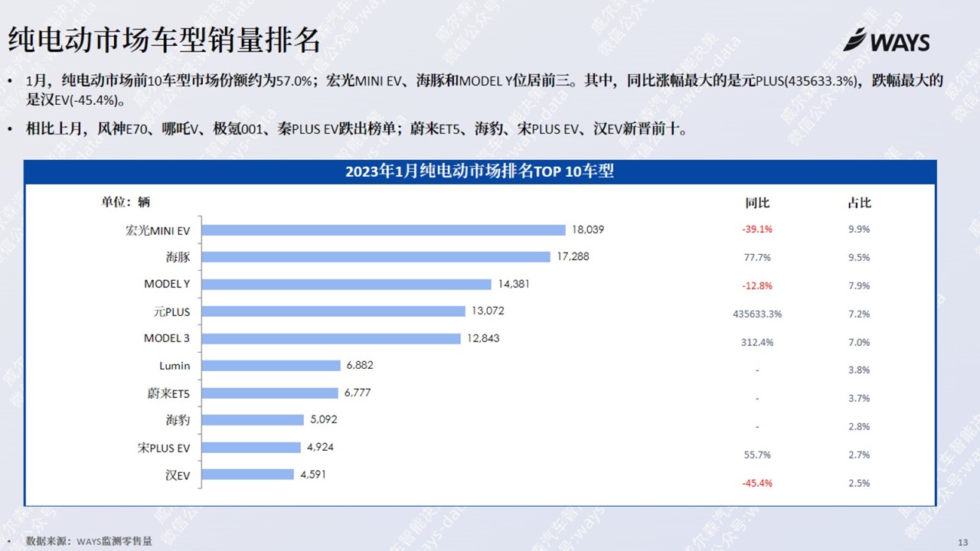The image size is (980, 551).
Task: Click the 元PLUS row label
Action: click(x=171, y=311)
